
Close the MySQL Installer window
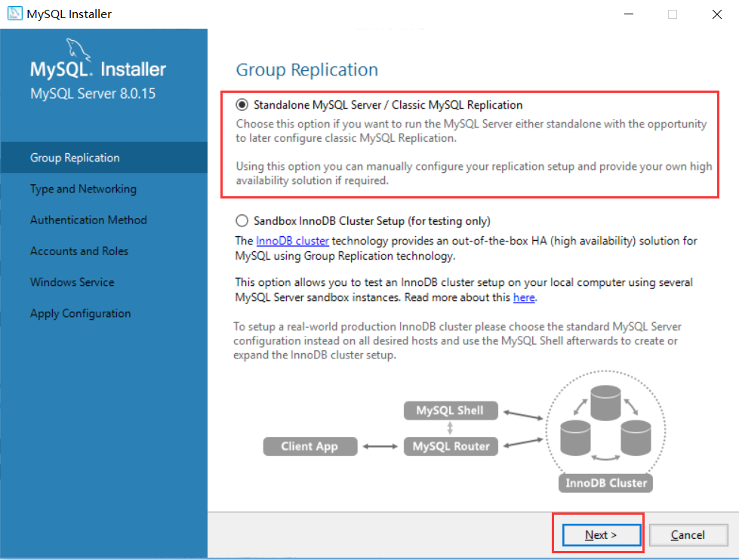pos(717,14)
